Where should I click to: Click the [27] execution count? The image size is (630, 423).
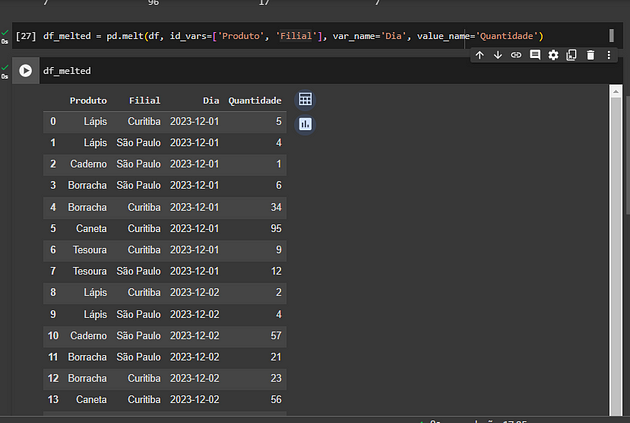(x=26, y=36)
